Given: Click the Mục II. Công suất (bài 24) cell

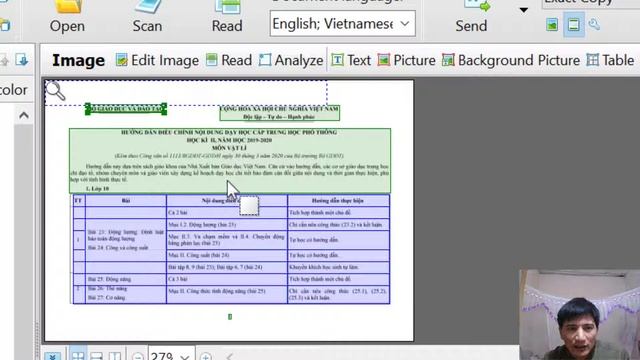Looking at the screenshot, I should point(227,255).
